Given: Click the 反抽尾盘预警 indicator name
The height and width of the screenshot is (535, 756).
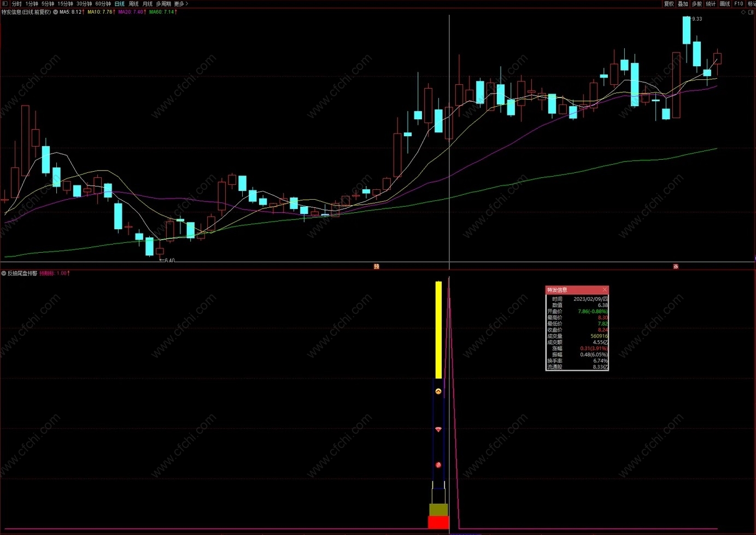Looking at the screenshot, I should click(x=22, y=273).
